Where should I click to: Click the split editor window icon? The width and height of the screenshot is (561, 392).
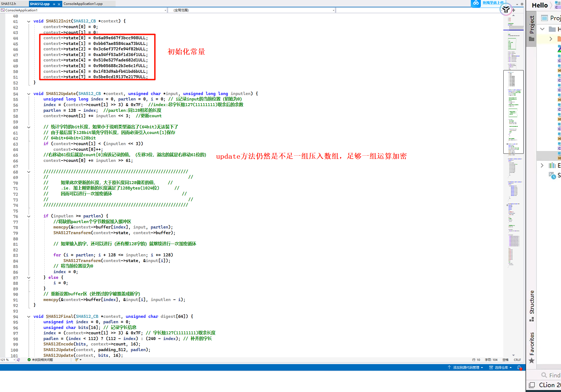pos(514,10)
